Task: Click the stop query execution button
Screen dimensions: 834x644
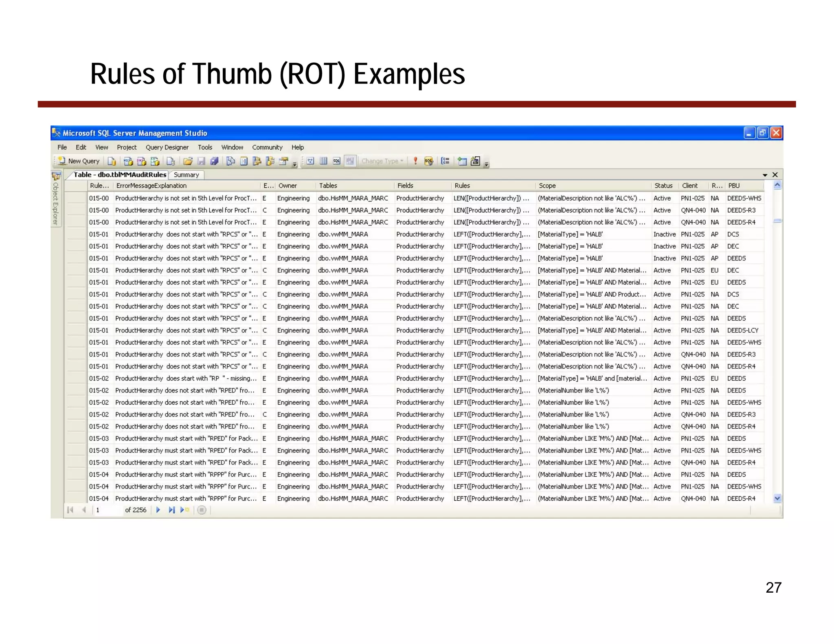Action: click(x=202, y=510)
